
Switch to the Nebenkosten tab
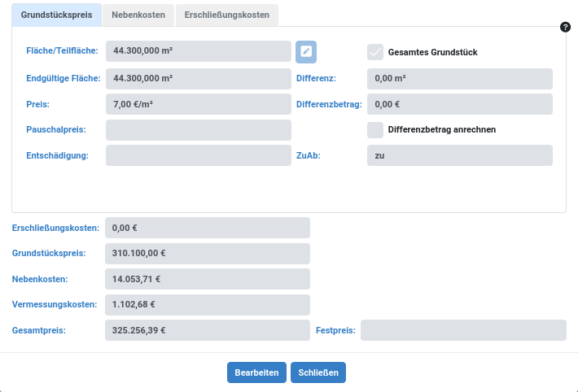click(138, 15)
